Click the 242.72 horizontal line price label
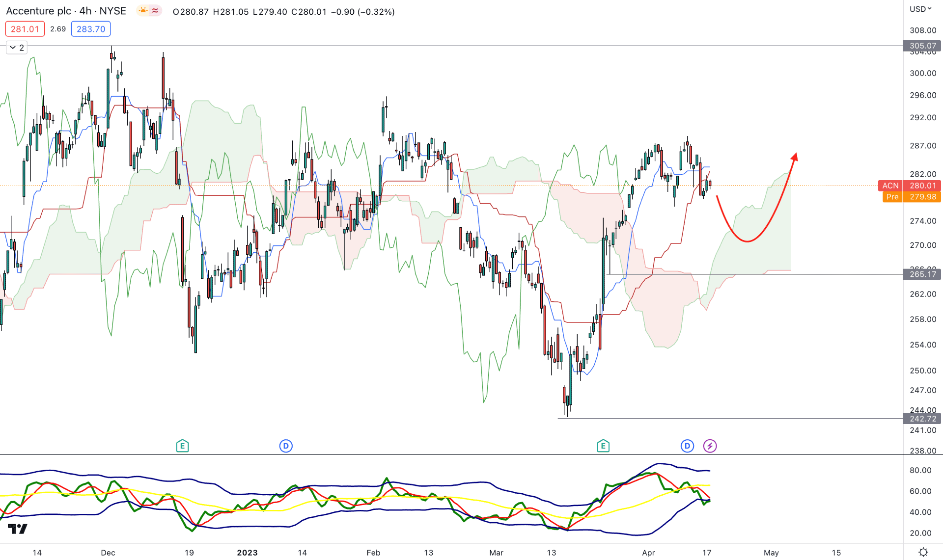Screen dimensions: 943x560 coord(922,419)
